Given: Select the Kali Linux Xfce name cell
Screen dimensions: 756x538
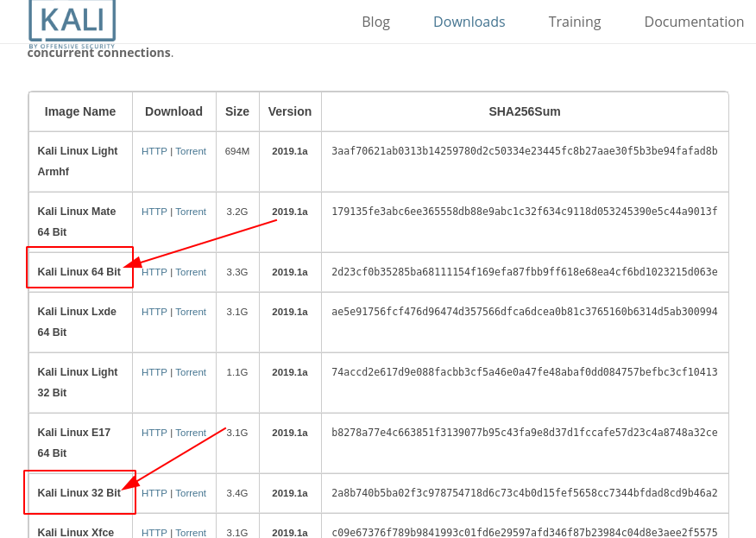Looking at the screenshot, I should (x=80, y=527).
